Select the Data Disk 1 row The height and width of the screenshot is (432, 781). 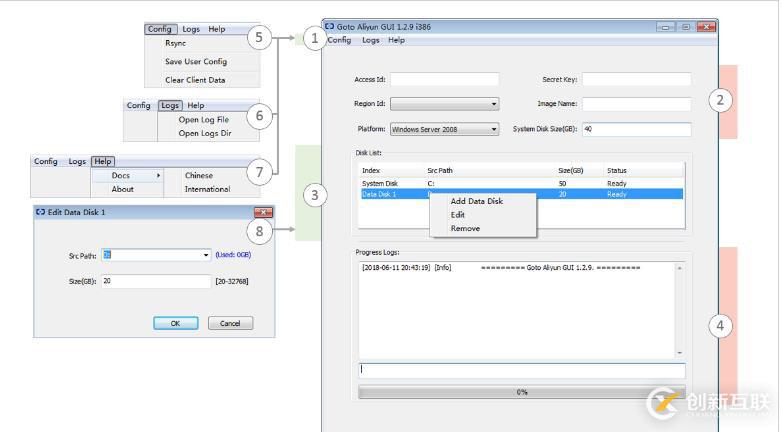521,194
